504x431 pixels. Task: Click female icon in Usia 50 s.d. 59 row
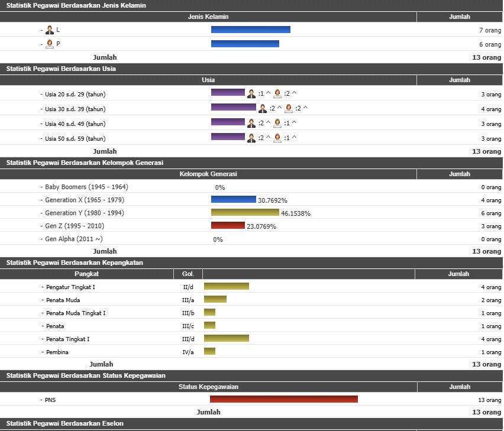click(x=277, y=138)
